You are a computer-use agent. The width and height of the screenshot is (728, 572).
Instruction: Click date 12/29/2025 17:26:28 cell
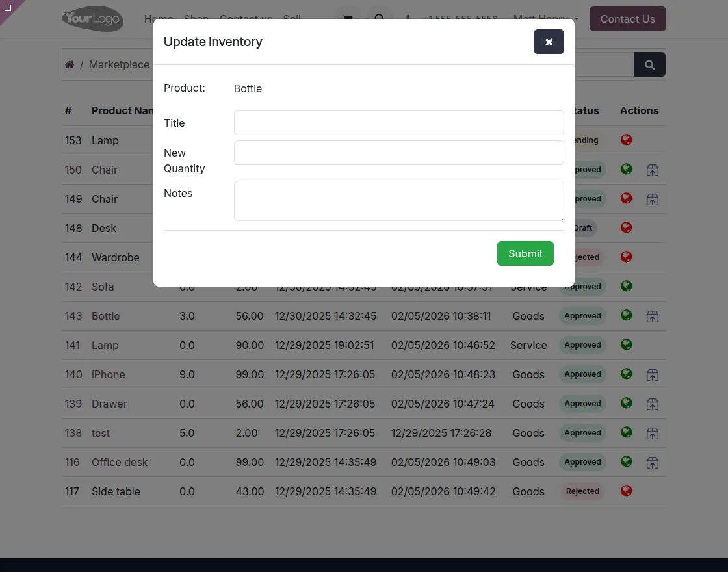click(x=441, y=433)
